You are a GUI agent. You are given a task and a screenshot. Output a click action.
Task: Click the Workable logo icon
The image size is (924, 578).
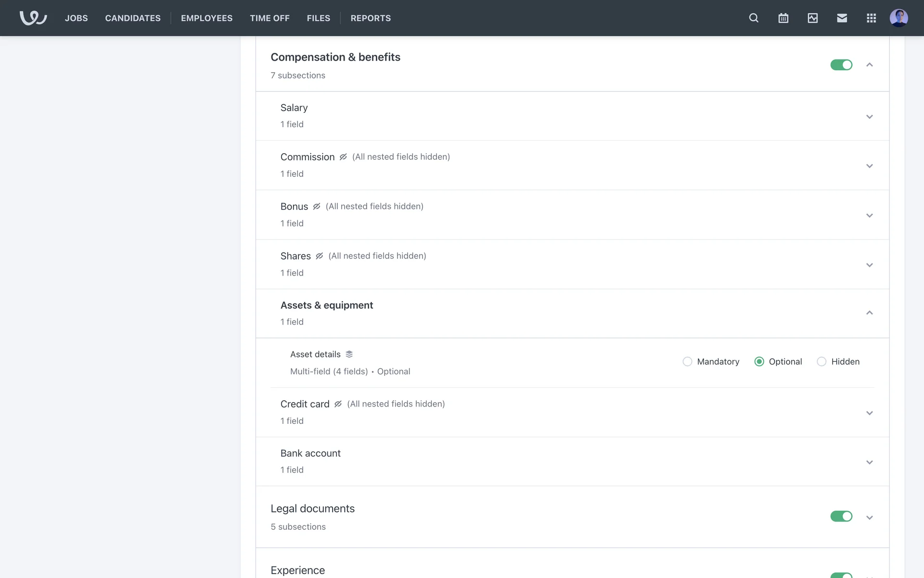point(33,18)
